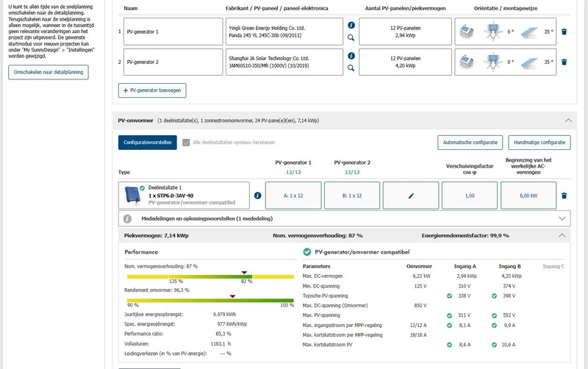Screen dimensions: 588x369
Task: Click green check for Ingang A Typische PV-spanning
Action: coord(449,296)
